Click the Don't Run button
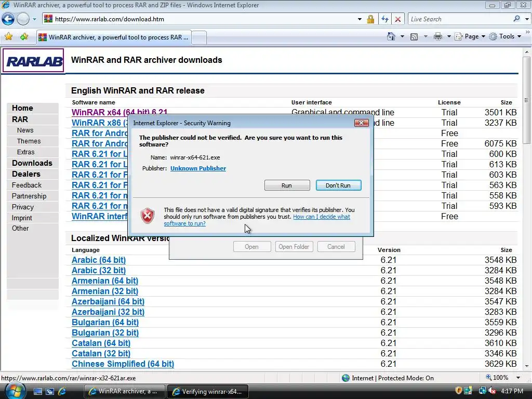 pos(338,185)
